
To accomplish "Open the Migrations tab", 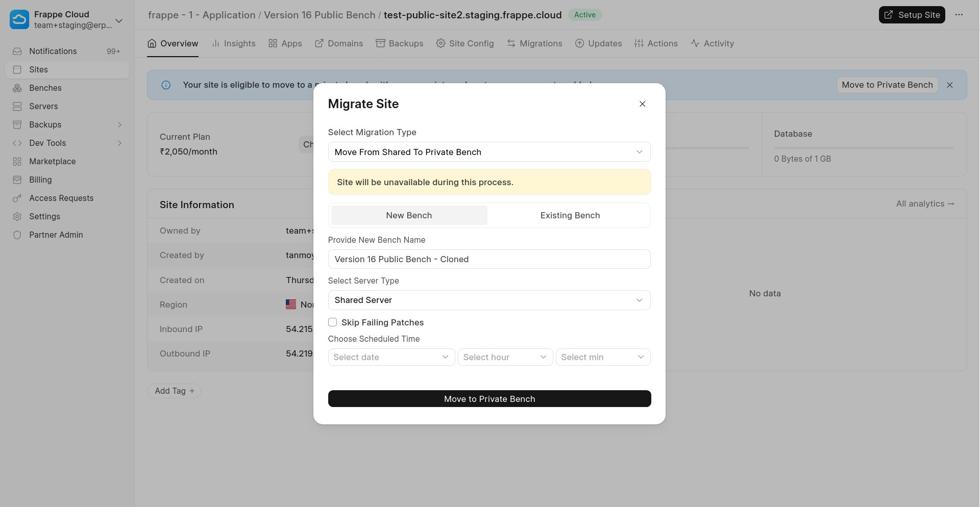I will point(534,44).
